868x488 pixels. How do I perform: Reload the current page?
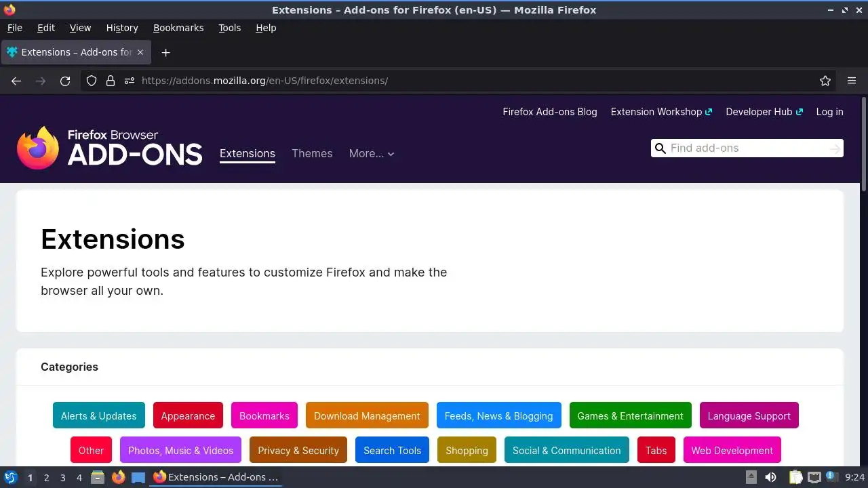(65, 81)
